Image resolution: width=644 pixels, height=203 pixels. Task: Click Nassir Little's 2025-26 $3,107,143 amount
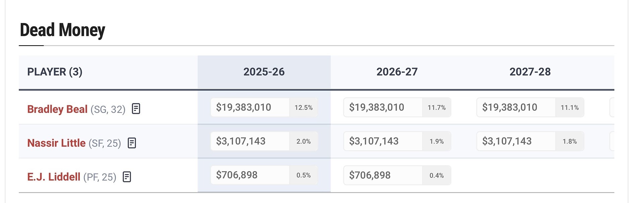point(241,141)
